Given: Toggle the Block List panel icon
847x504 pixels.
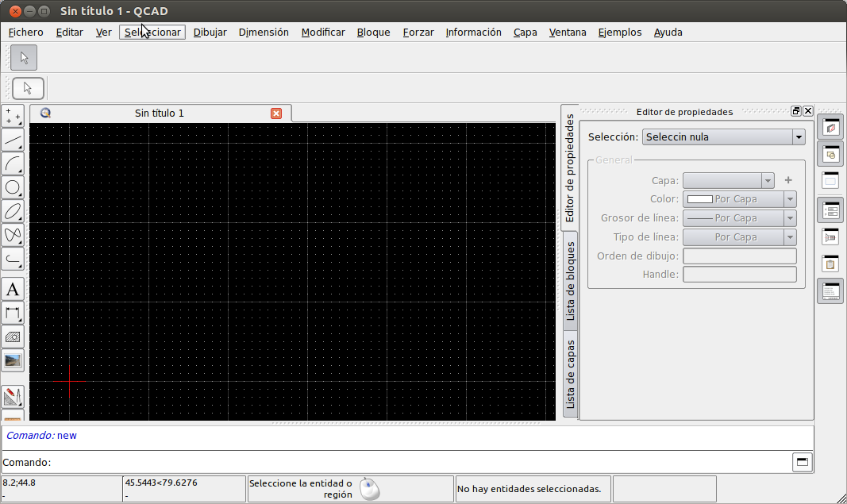Looking at the screenshot, I should [x=831, y=155].
